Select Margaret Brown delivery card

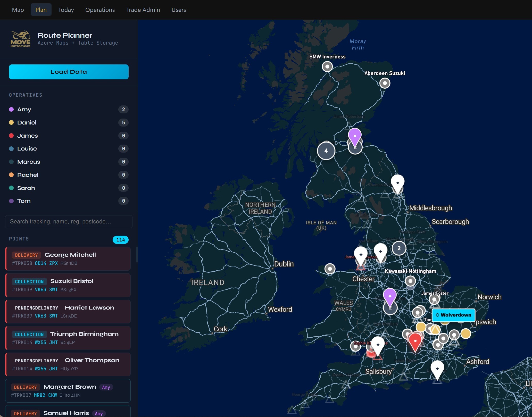68,391
